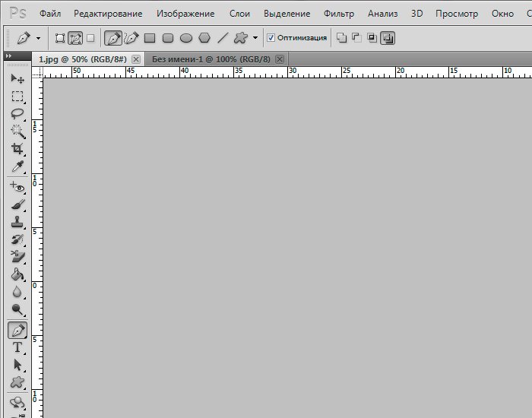The height and width of the screenshot is (418, 532).
Task: Close the 1.jpg document tab
Action: click(136, 59)
